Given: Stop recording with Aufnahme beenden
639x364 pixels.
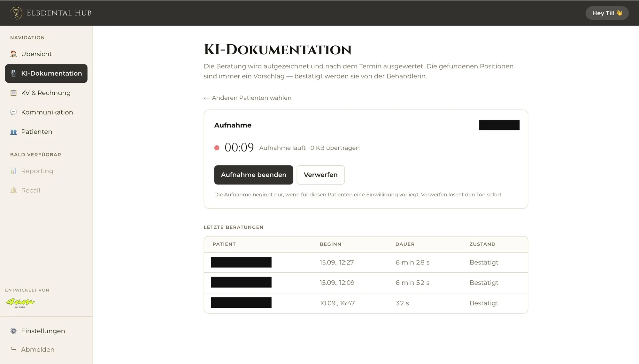Looking at the screenshot, I should point(254,175).
